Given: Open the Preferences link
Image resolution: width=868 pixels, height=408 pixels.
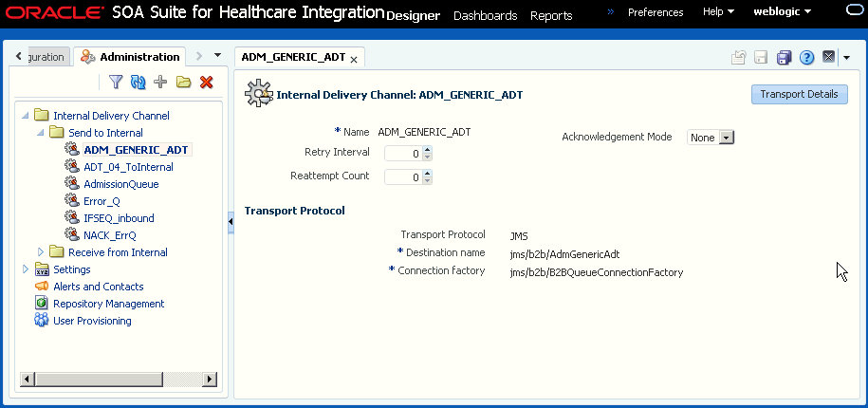Looking at the screenshot, I should (656, 12).
